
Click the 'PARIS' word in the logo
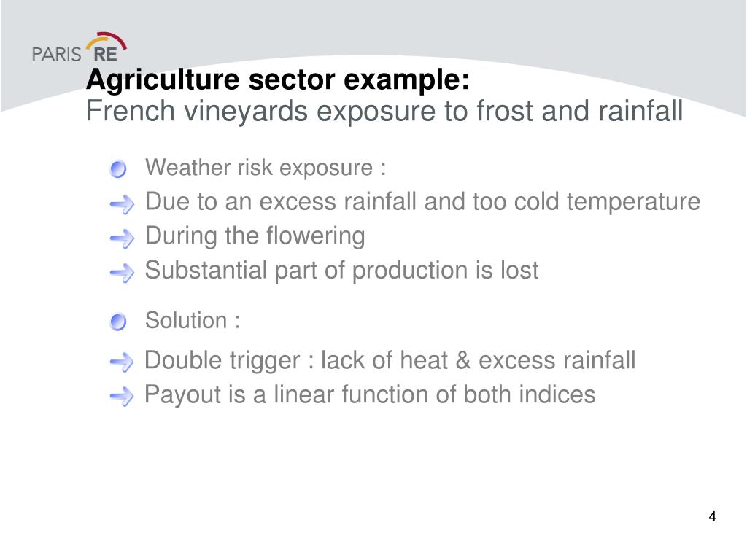tap(57, 54)
